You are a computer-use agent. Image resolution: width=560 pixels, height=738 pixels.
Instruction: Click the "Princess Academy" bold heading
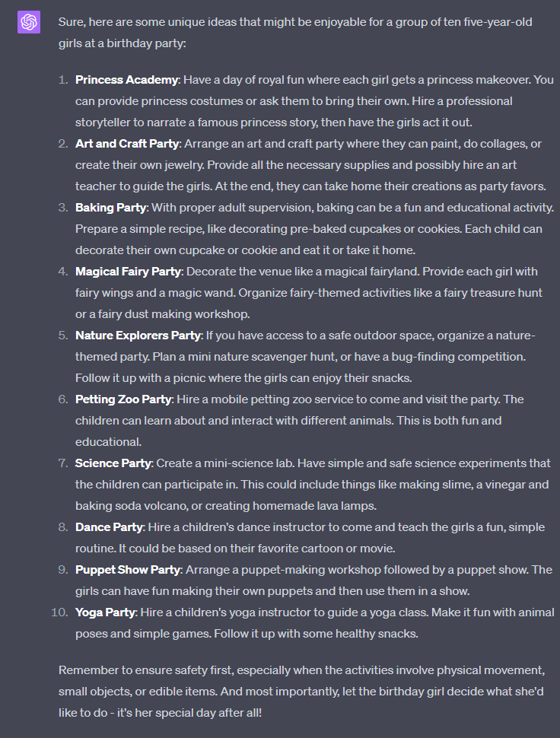(x=126, y=80)
